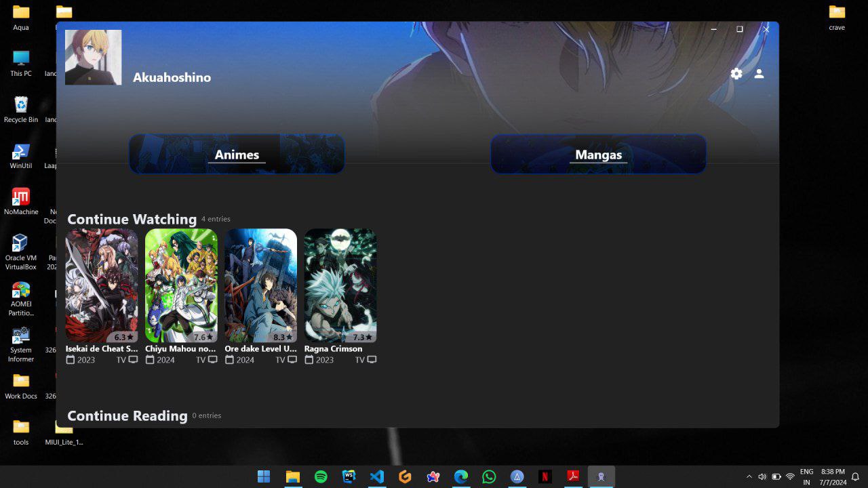Minimize the anime app window
This screenshot has width=868, height=488.
(x=713, y=29)
